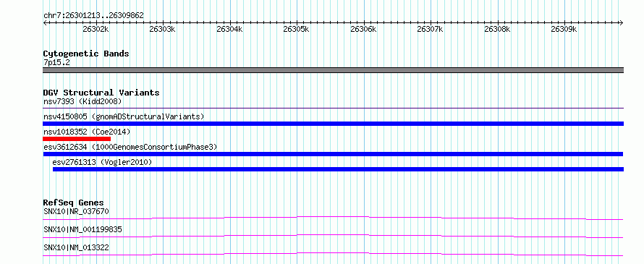Select the blue nsv4150805 variant bar

click(334, 124)
